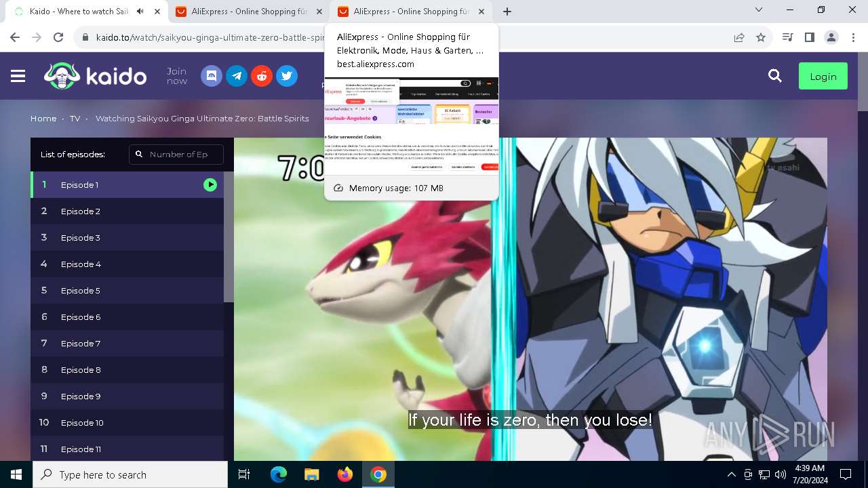Select Episode 6 in the list
868x488 pixels.
127,317
